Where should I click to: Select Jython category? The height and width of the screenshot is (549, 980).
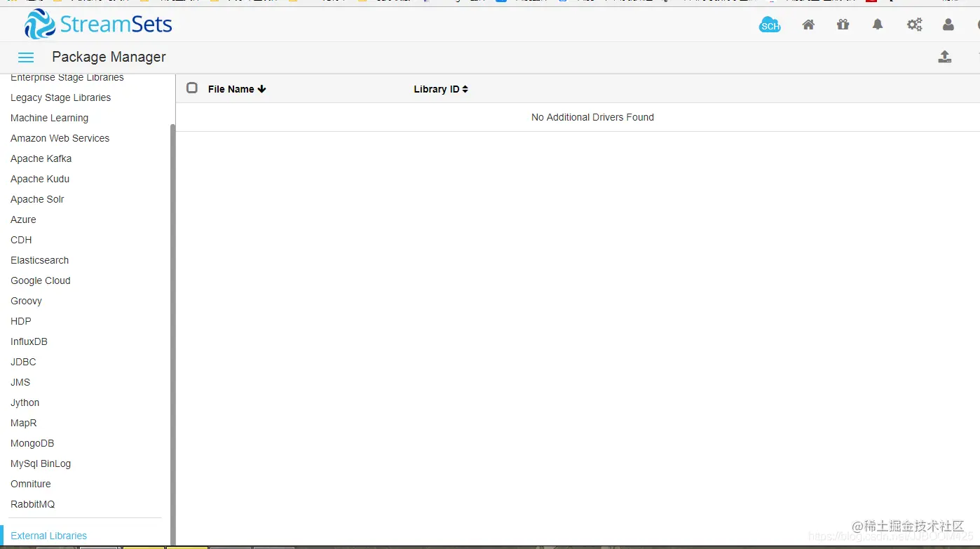25,402
